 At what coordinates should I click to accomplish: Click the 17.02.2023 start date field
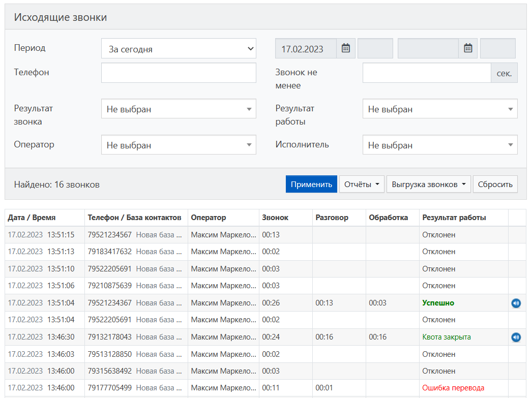pos(306,49)
